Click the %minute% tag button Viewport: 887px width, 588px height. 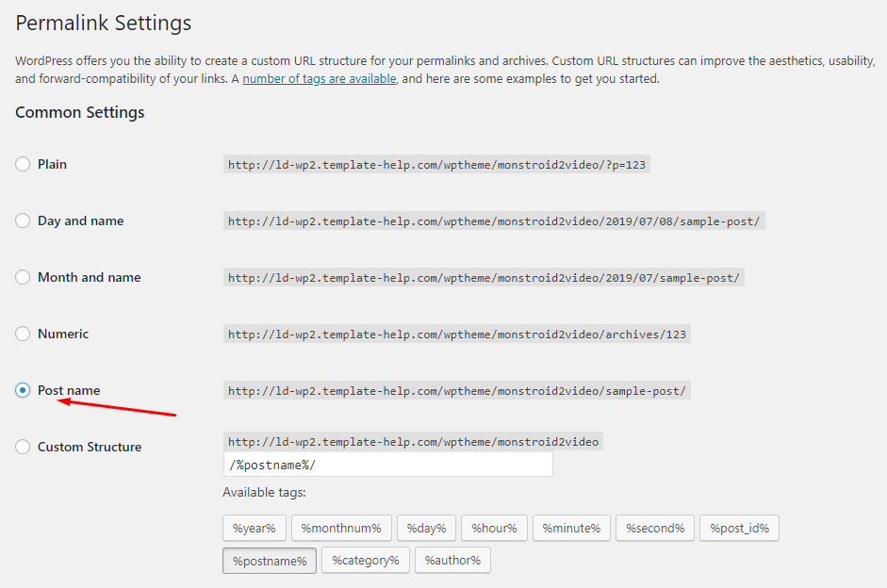coord(571,528)
